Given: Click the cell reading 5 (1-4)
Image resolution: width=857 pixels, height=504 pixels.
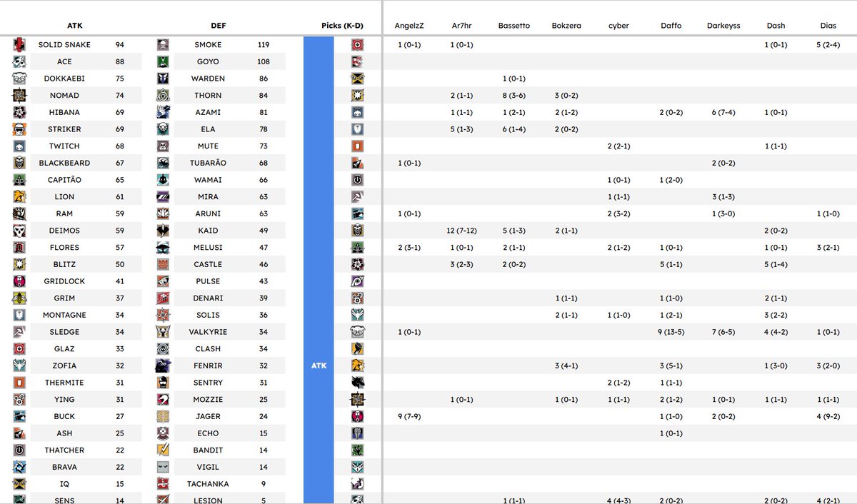Looking at the screenshot, I should pos(776,264).
